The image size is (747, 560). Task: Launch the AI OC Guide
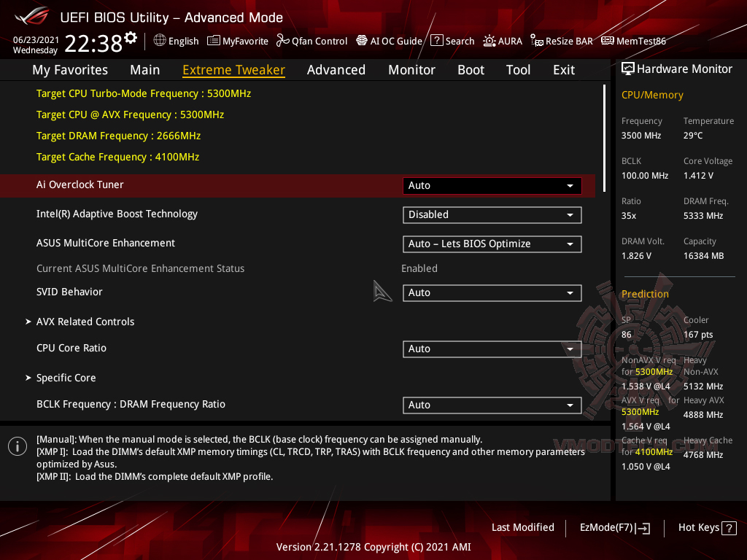tap(389, 41)
